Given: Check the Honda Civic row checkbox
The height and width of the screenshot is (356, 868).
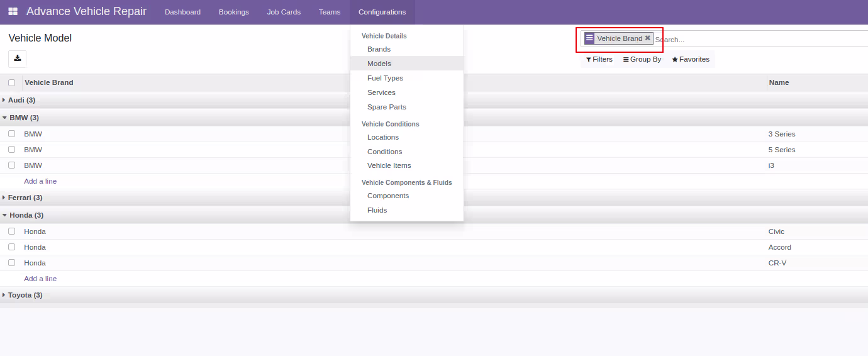Looking at the screenshot, I should 11,231.
